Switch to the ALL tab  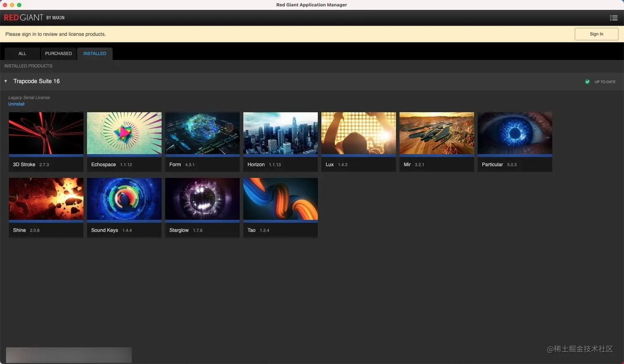(x=22, y=54)
